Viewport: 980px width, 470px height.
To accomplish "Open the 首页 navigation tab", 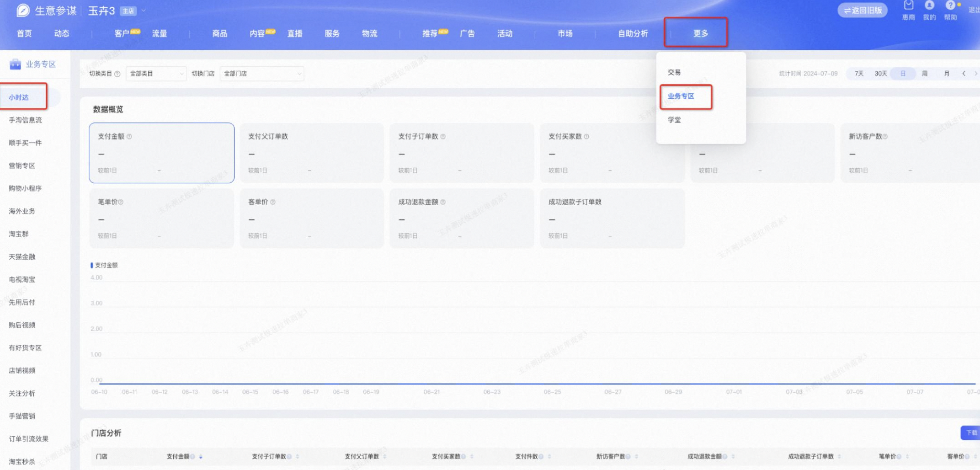I will [24, 33].
